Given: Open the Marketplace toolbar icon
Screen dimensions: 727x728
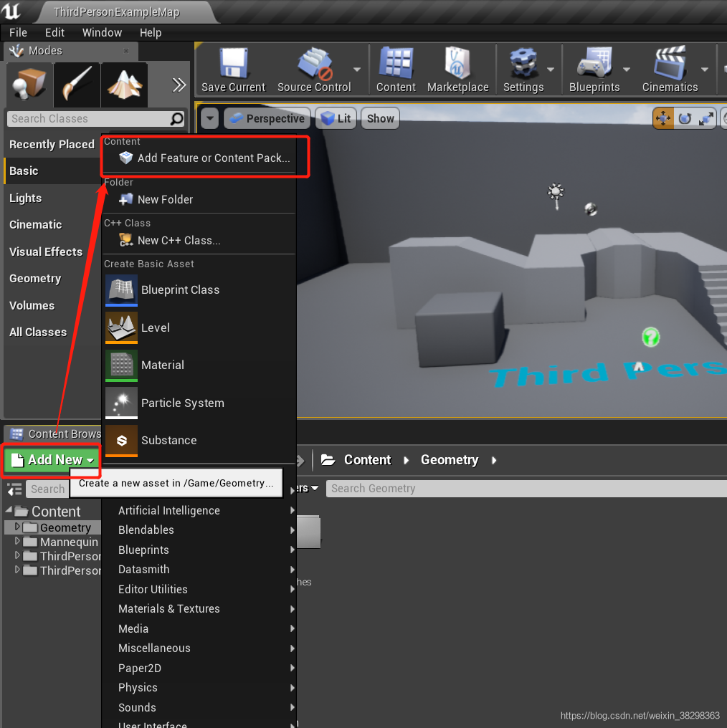Looking at the screenshot, I should pyautogui.click(x=457, y=63).
